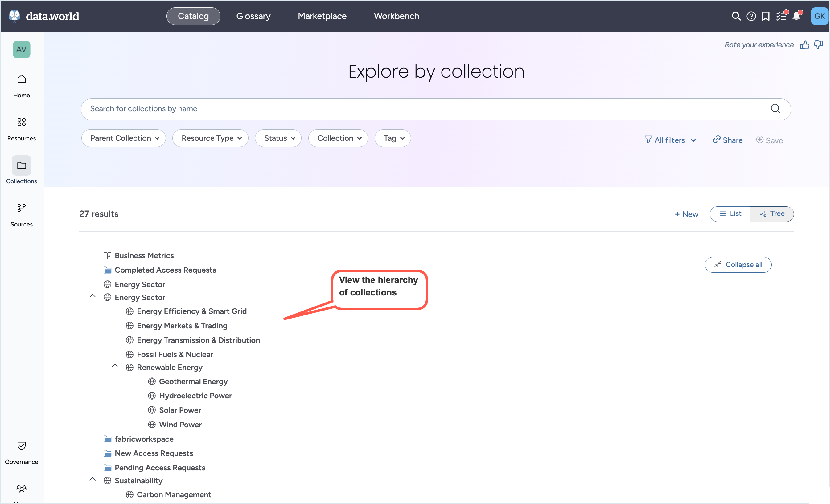Open the Parent Collection filter dropdown
Viewport: 830px width, 504px height.
tap(124, 138)
